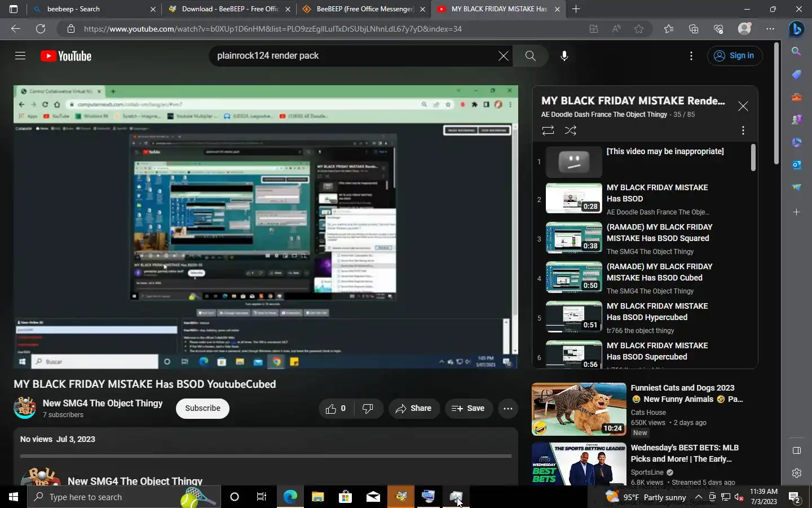This screenshot has height=508, width=812.
Task: Open a new browser tab
Action: pos(576,9)
